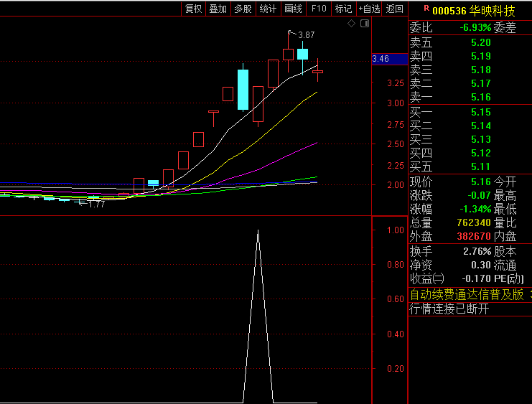Click the 行情连接已断开 status message
The width and height of the screenshot is (532, 404).
[x=449, y=309]
